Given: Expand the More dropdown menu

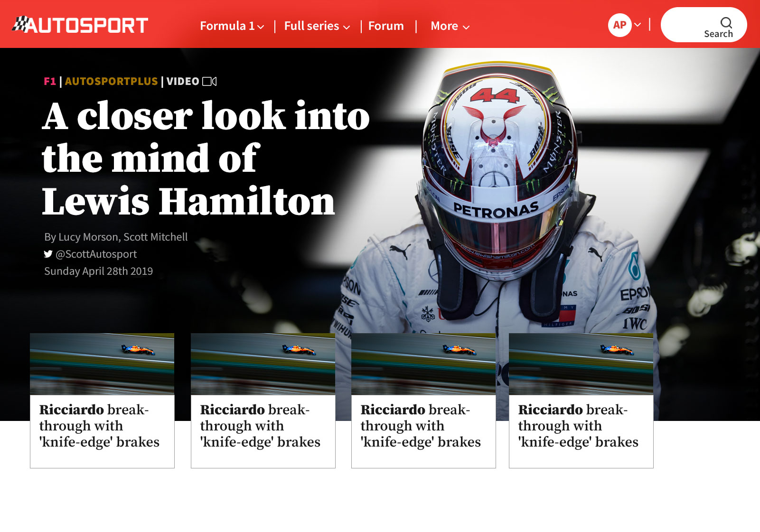Looking at the screenshot, I should [450, 26].
